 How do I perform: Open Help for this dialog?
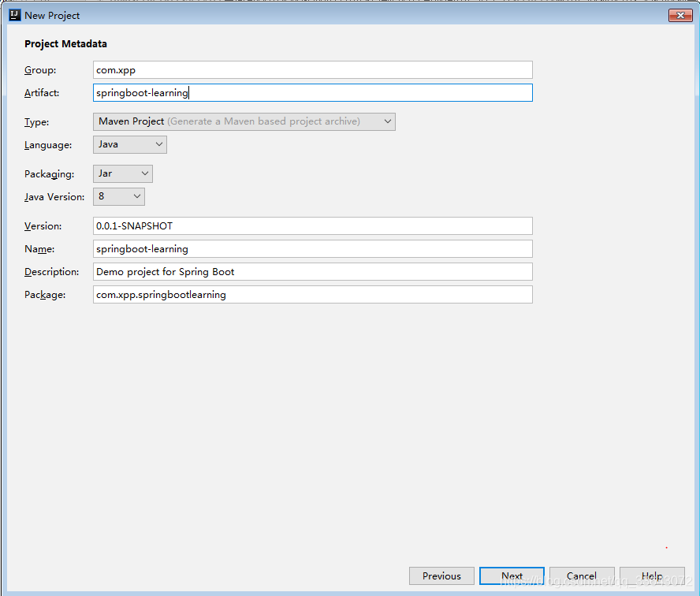click(652, 576)
